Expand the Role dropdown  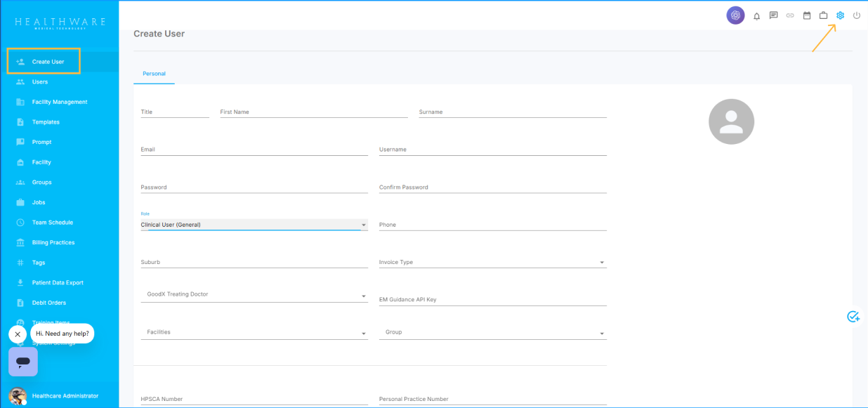point(254,225)
